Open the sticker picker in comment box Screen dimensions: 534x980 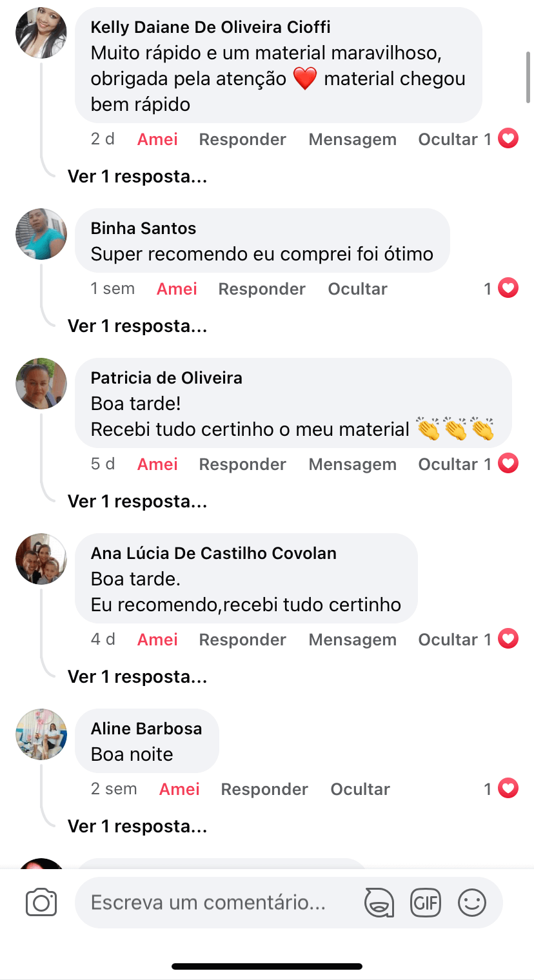(379, 902)
